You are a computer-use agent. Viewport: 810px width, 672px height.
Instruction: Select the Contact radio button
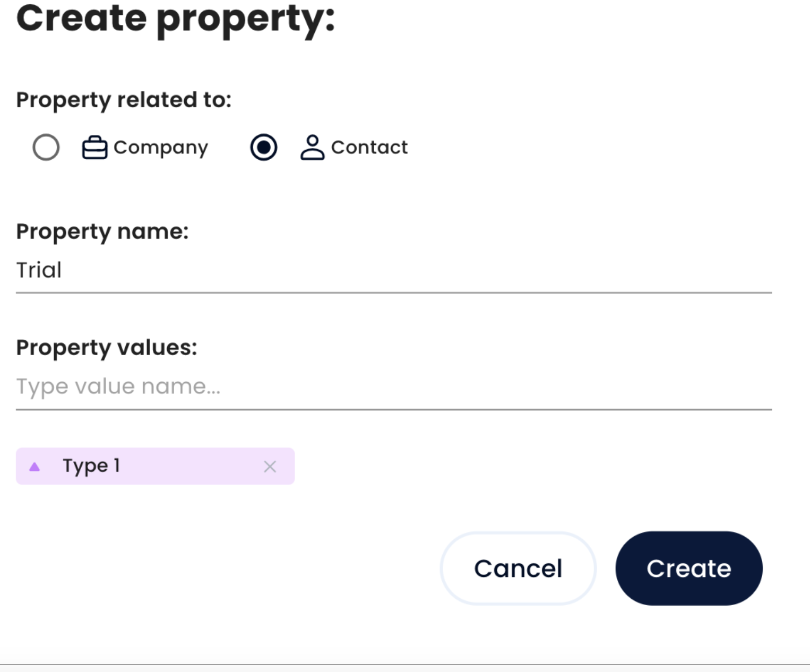coord(264,147)
